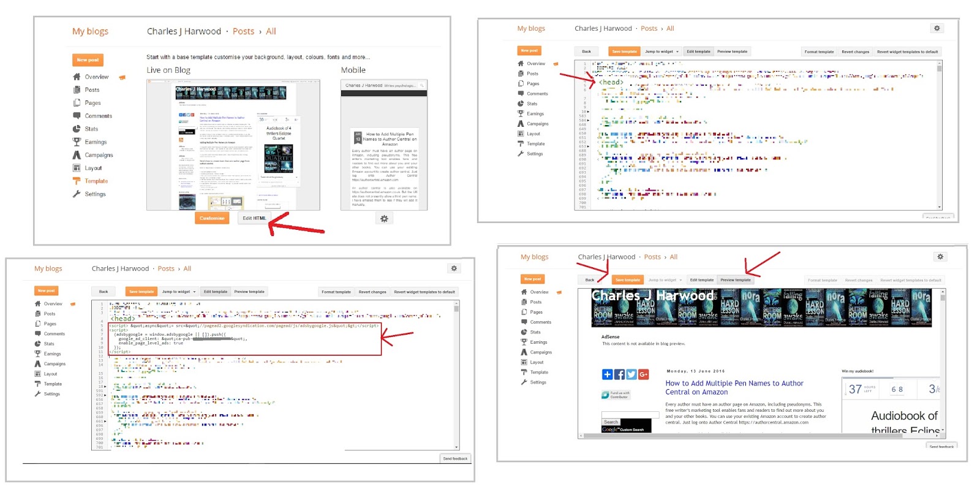Screen dimensions: 980x497
Task: Click New post in the Live on Blog panel
Action: (88, 60)
